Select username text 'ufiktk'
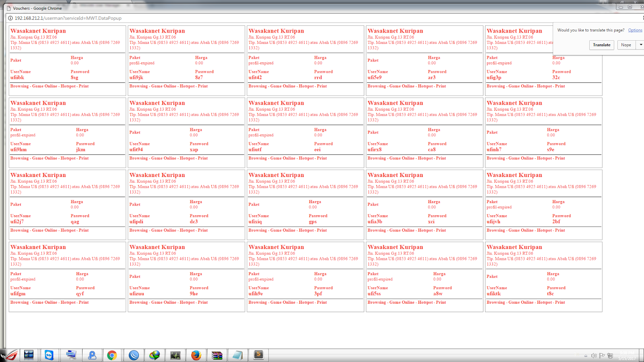Image resolution: width=644 pixels, height=362 pixels. (x=494, y=294)
